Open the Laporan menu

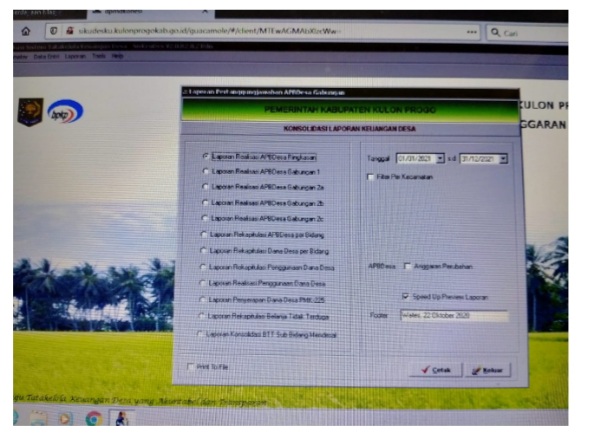click(x=75, y=56)
